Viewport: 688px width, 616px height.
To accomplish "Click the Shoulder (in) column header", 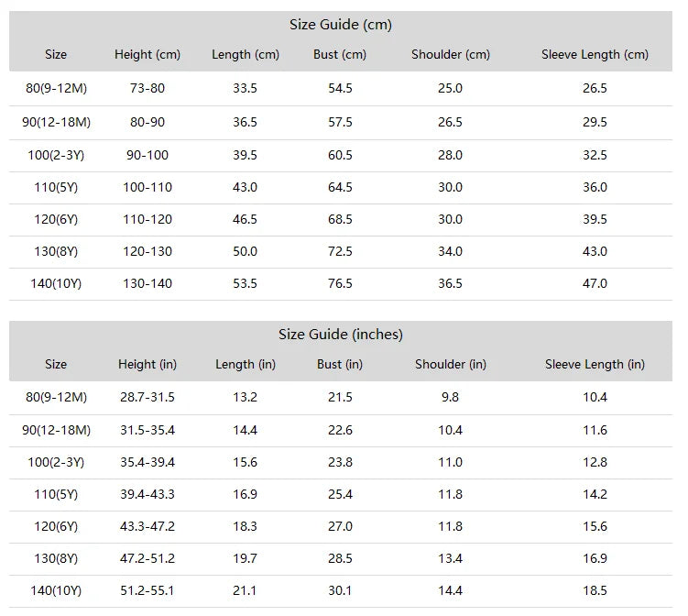I will click(451, 365).
